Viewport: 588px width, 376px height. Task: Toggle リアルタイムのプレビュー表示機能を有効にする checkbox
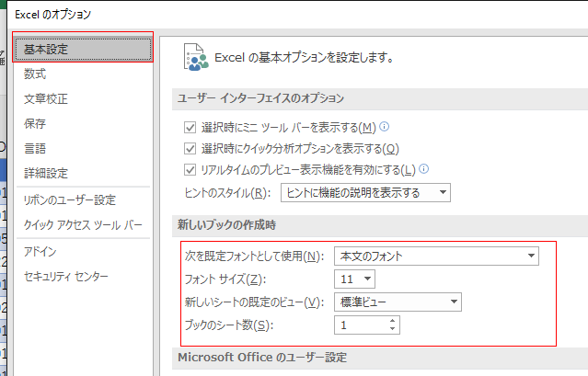190,170
